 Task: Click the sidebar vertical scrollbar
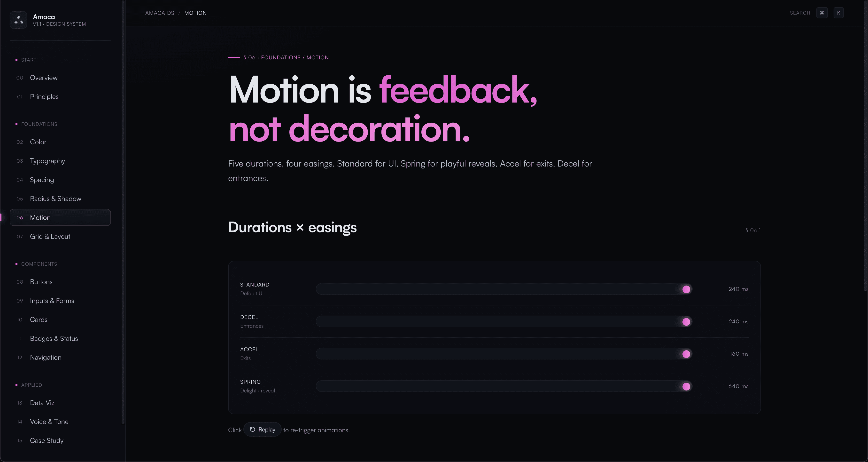tap(123, 212)
